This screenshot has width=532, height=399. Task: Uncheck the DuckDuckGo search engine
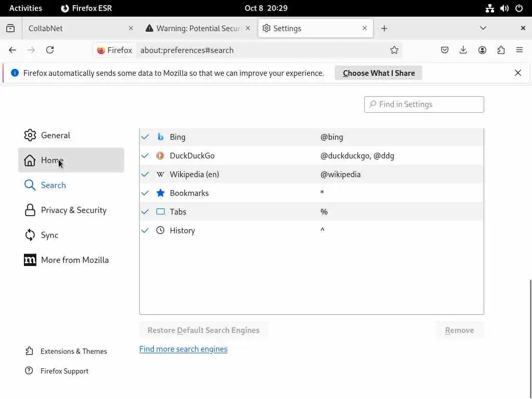click(x=145, y=156)
